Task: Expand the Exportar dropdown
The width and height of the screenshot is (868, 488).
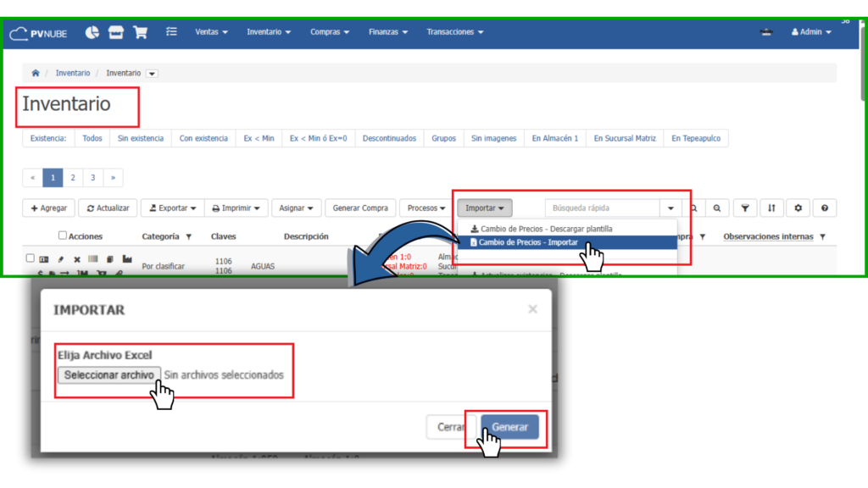Action: click(x=172, y=208)
